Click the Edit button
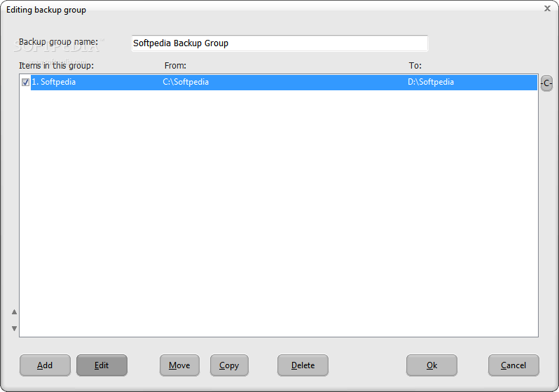The width and height of the screenshot is (559, 392). [102, 365]
